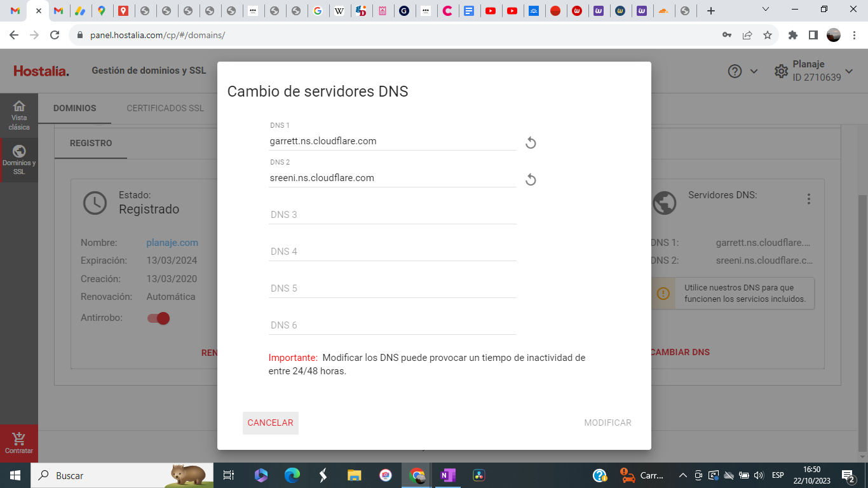This screenshot has height=488, width=868.
Task: Cancel the DNS server change dialog
Action: tap(271, 423)
